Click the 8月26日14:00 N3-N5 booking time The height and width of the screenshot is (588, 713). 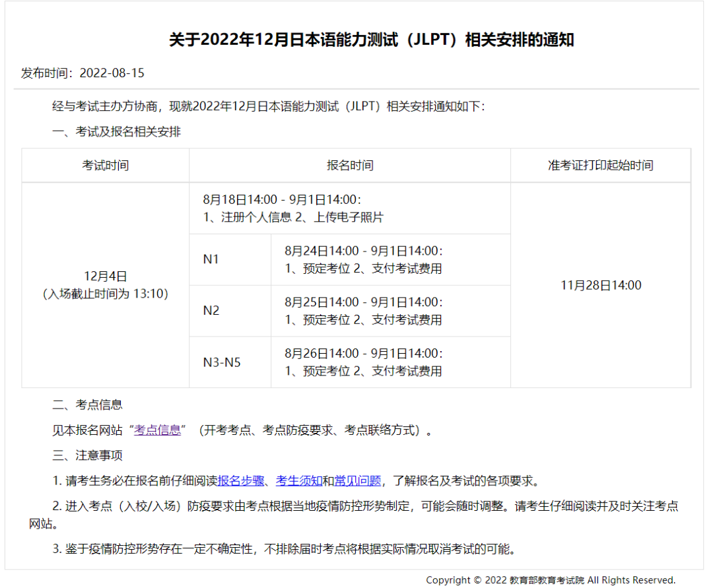[x=364, y=354]
